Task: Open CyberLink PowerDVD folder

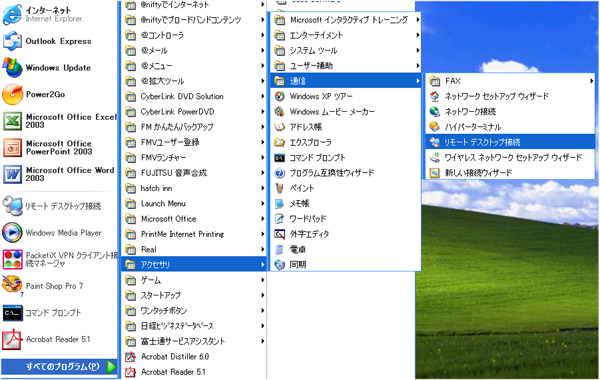Action: pos(194,111)
